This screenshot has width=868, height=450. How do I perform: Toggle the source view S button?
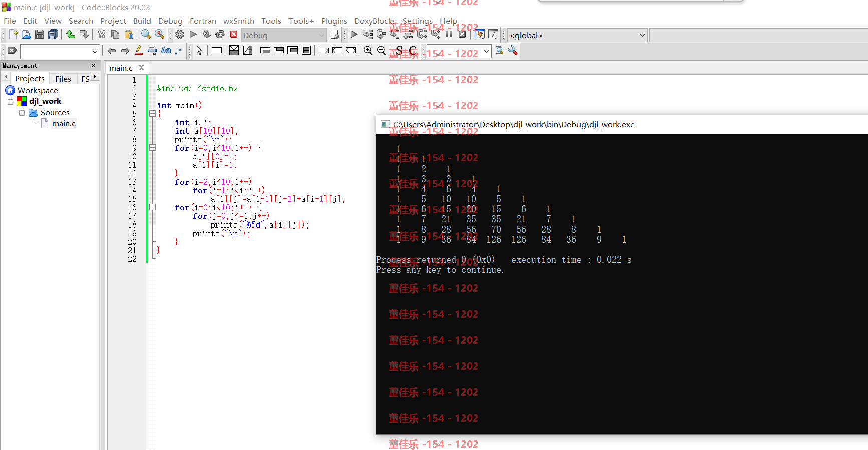[399, 51]
